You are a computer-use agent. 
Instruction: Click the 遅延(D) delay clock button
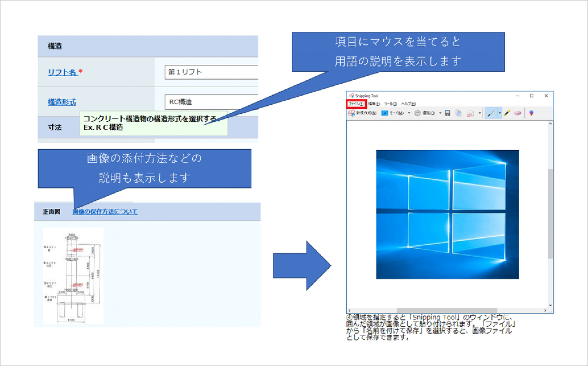tap(424, 113)
